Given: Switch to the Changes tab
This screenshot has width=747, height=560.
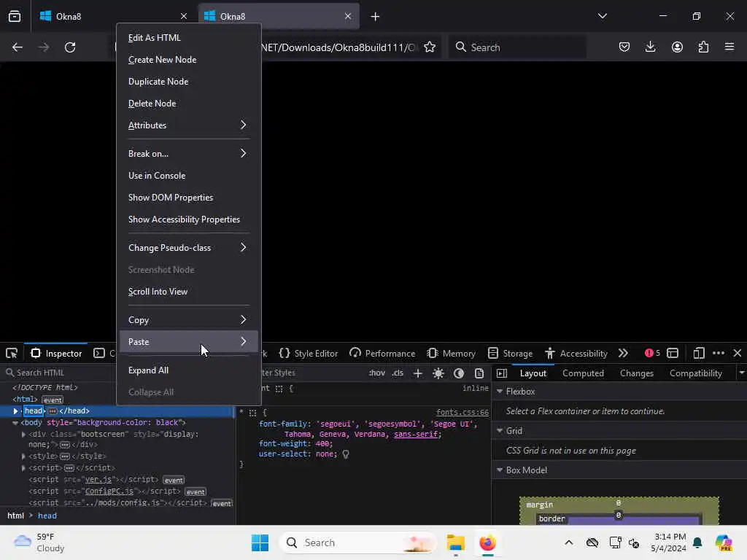Looking at the screenshot, I should 636,373.
